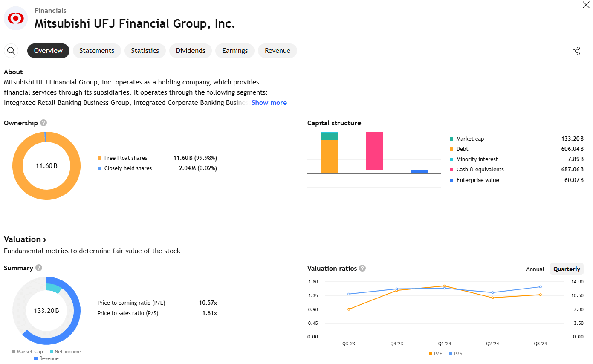Click the Minority interest value 7.89B

[576, 159]
